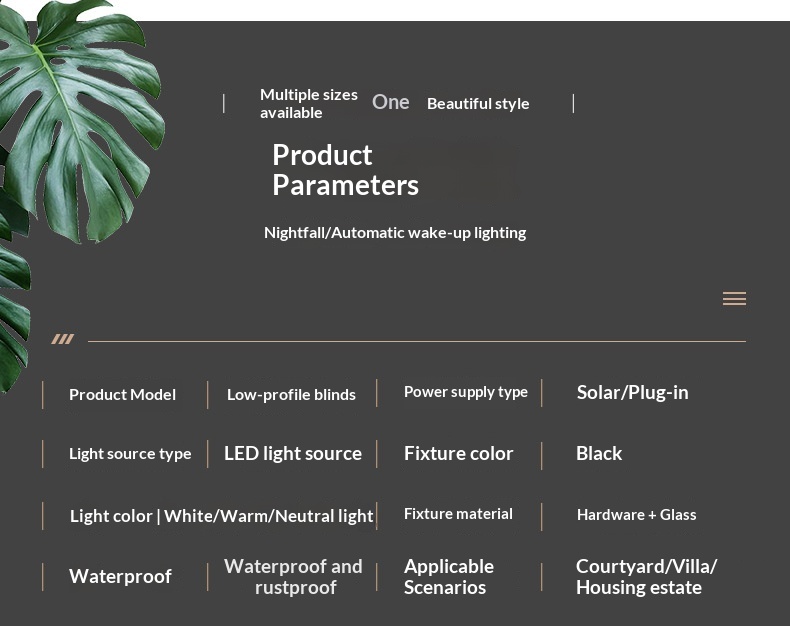Select the Hardware + Glass value

coord(637,515)
